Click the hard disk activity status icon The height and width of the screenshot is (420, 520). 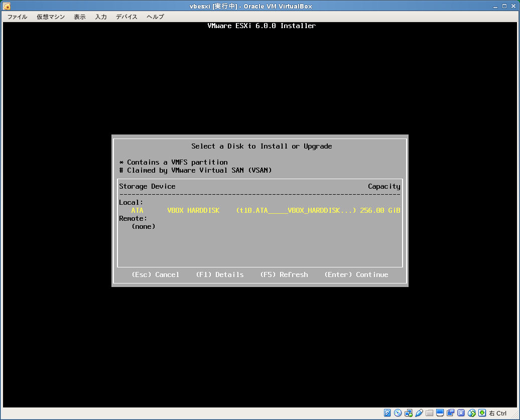coord(387,412)
